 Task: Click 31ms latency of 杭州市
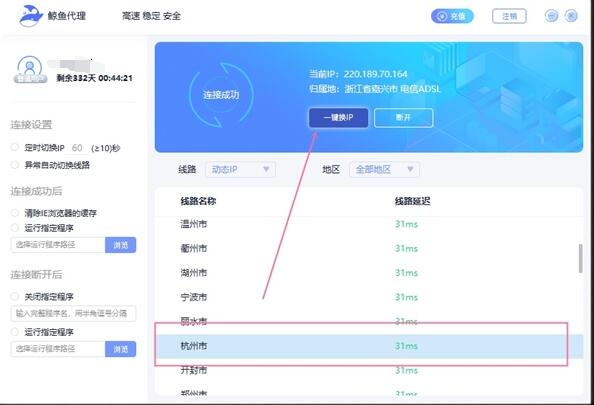(x=406, y=346)
